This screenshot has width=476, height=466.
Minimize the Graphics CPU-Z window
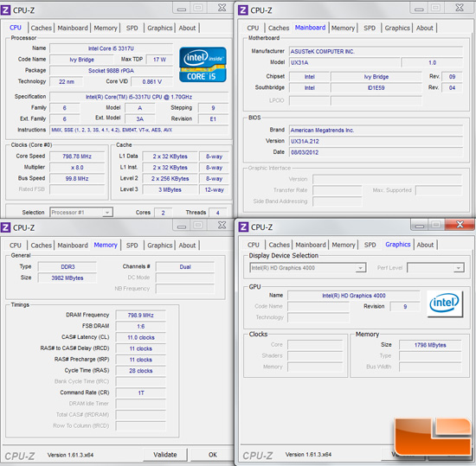tap(420, 226)
